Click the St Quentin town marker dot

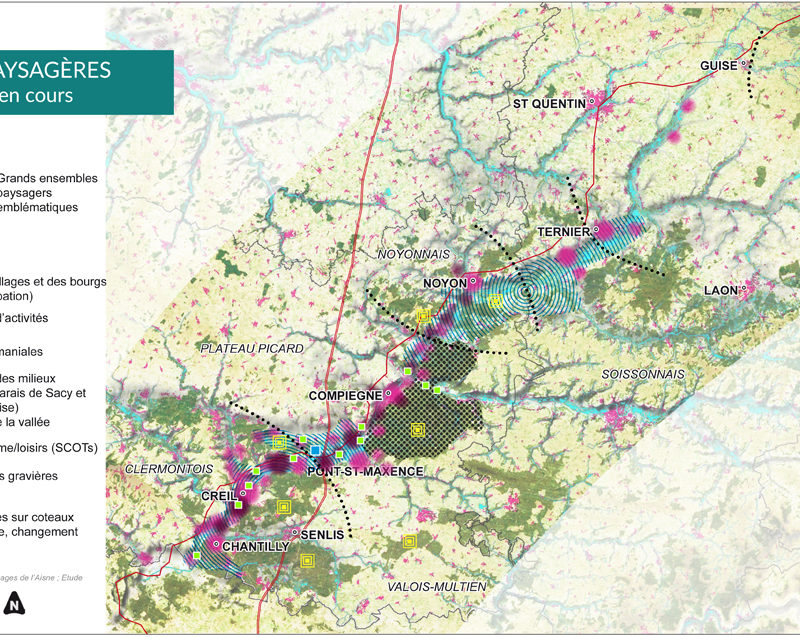592,101
